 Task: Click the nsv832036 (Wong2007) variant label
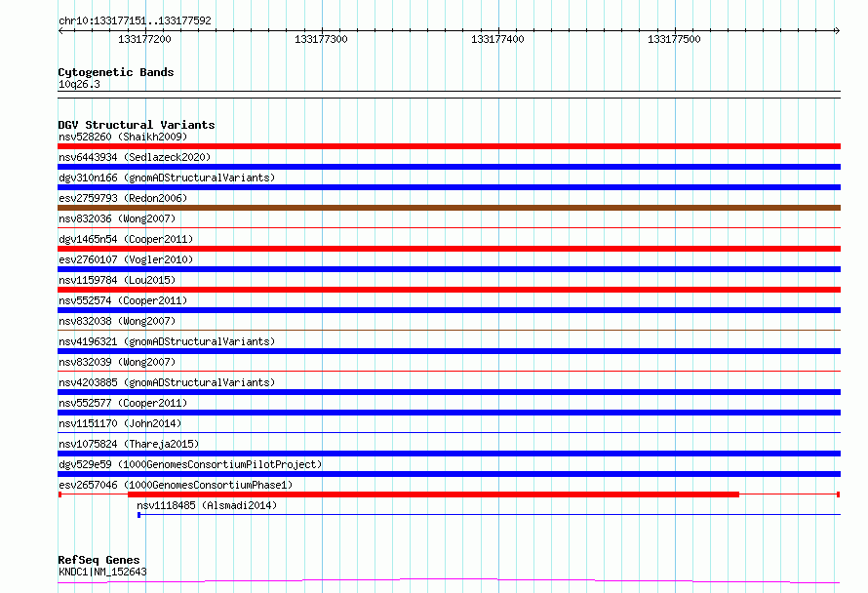(x=117, y=218)
